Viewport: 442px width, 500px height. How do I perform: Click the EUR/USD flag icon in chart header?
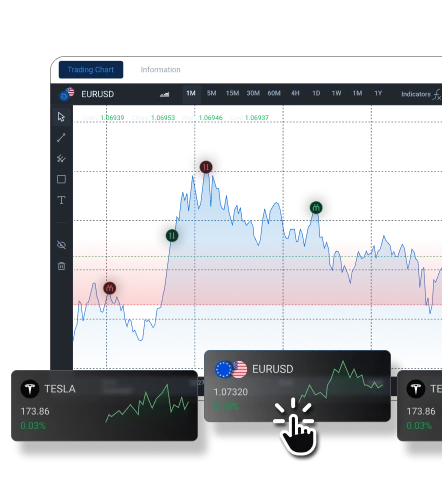67,94
